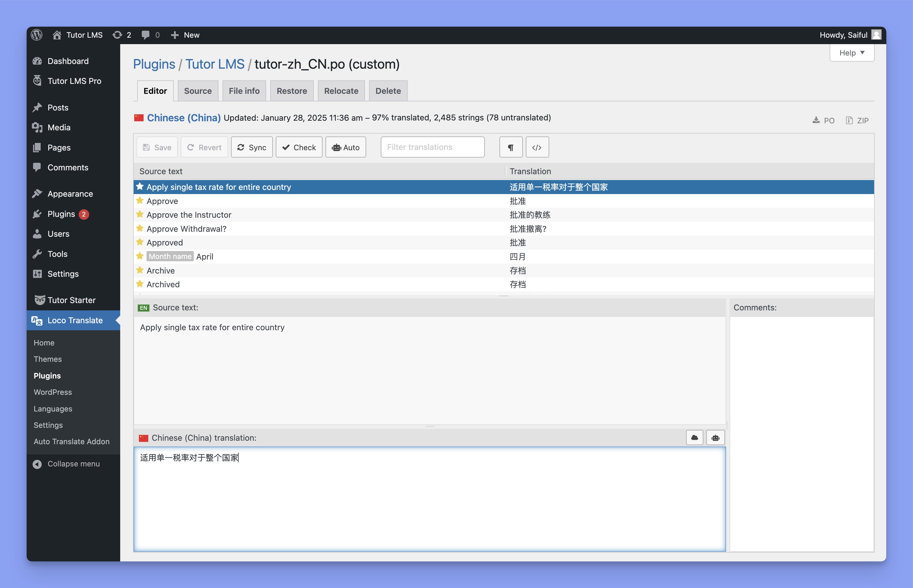Click the robot auto-translate icon near translation

click(716, 437)
